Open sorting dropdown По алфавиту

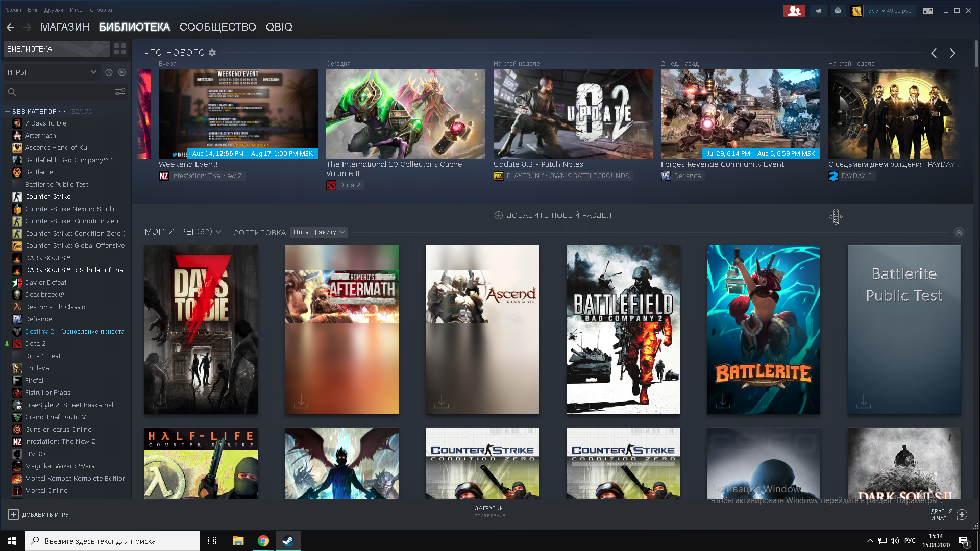click(x=319, y=232)
